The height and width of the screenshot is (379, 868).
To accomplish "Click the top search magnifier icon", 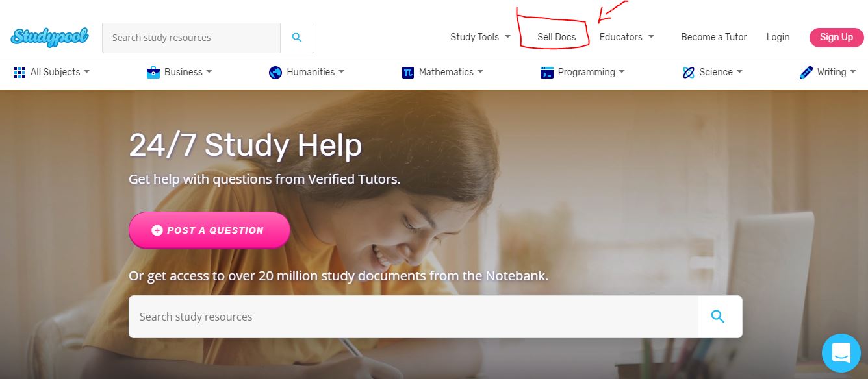I will pyautogui.click(x=297, y=38).
